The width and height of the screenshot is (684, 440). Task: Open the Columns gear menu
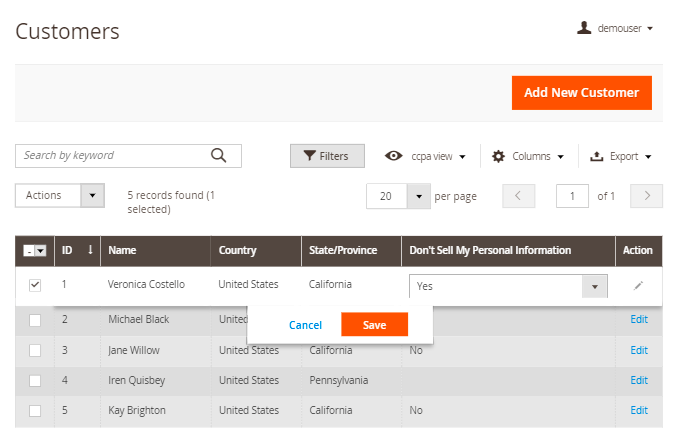(x=528, y=156)
